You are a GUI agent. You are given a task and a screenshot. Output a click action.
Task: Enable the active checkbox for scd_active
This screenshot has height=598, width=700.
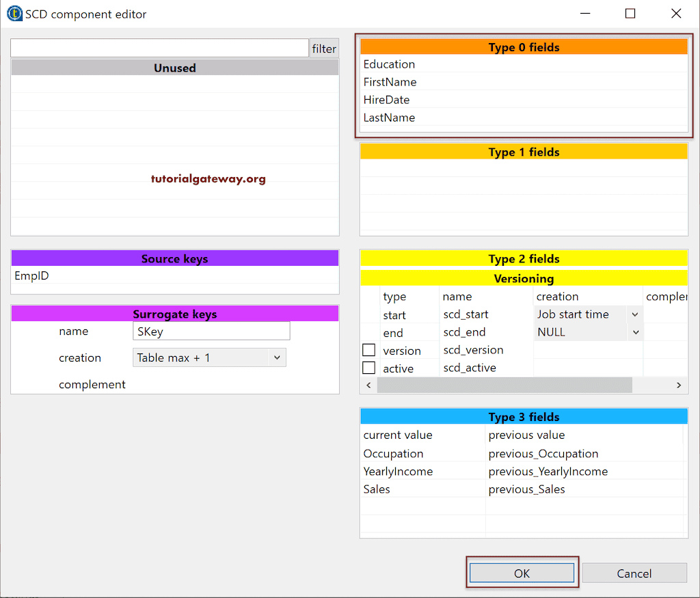[368, 367]
